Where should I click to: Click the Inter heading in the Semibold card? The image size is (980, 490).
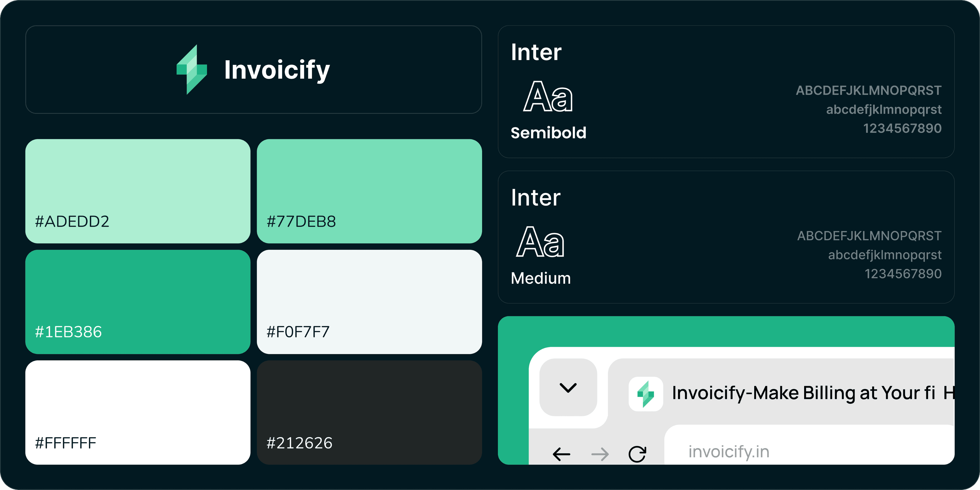point(536,52)
